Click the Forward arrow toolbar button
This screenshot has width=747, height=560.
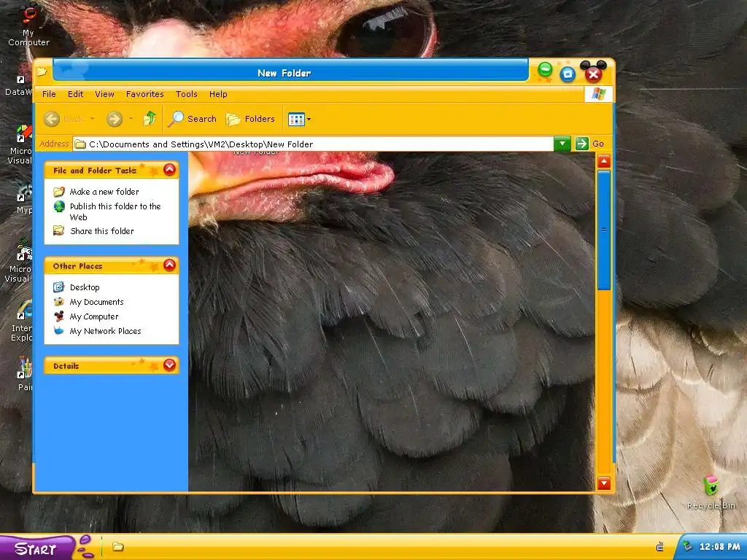tap(115, 119)
